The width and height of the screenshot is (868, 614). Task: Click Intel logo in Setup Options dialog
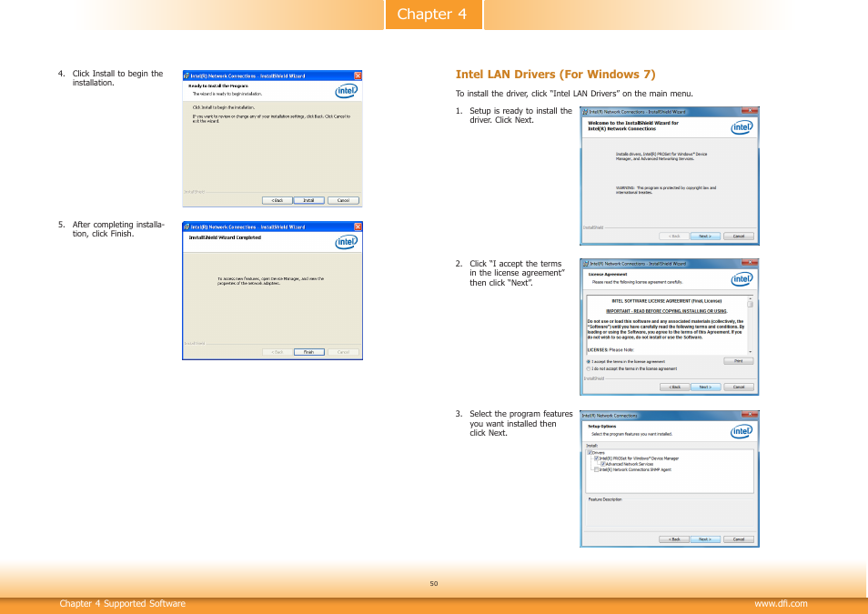tap(742, 431)
